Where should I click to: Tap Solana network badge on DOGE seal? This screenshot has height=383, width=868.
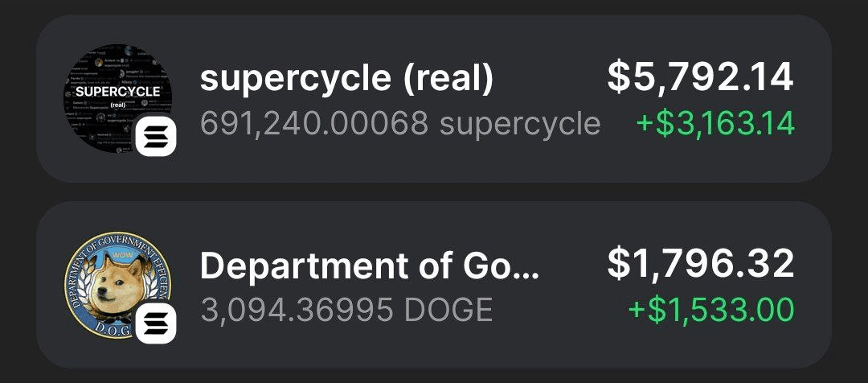(156, 323)
